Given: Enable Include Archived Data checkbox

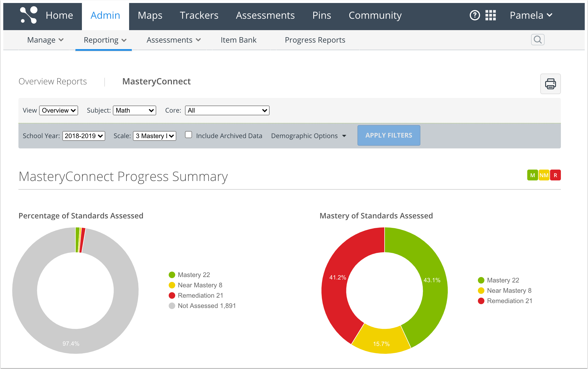Looking at the screenshot, I should (188, 135).
